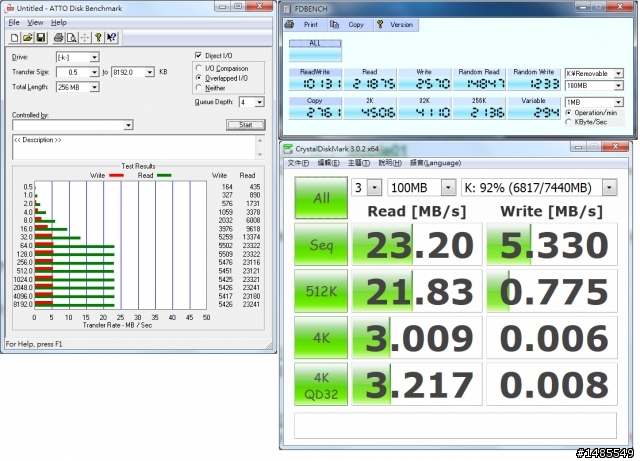The height and width of the screenshot is (461, 640).
Task: Click the empty comment box in CrystalDiskMark
Action: (456, 425)
